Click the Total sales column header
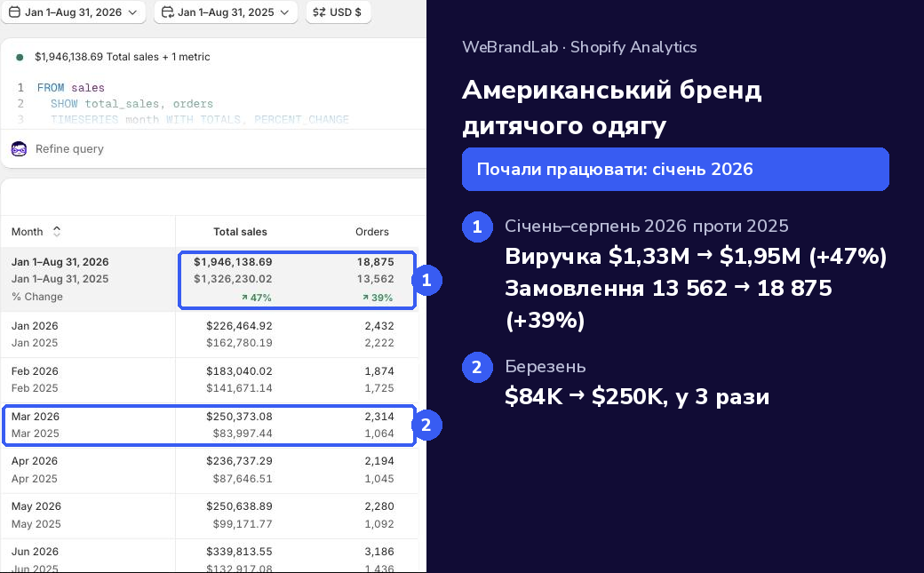Image resolution: width=924 pixels, height=573 pixels. click(x=240, y=232)
